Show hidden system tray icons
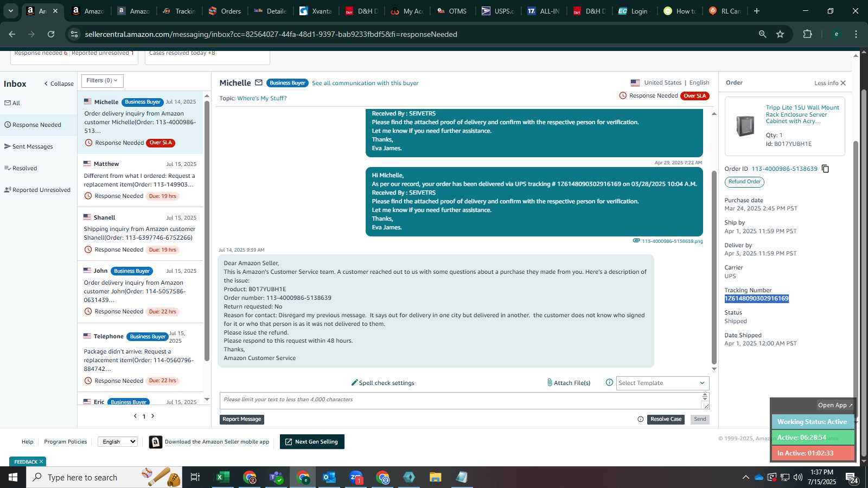The height and width of the screenshot is (488, 868). [745, 477]
